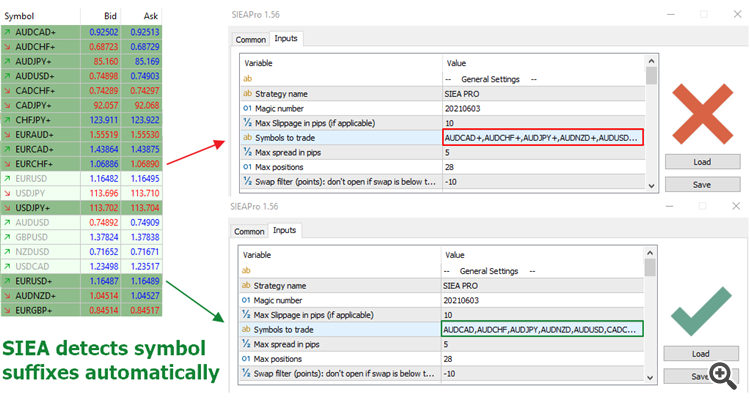
Task: Click the Magic number '01' icon in the upper window
Action: tap(247, 108)
